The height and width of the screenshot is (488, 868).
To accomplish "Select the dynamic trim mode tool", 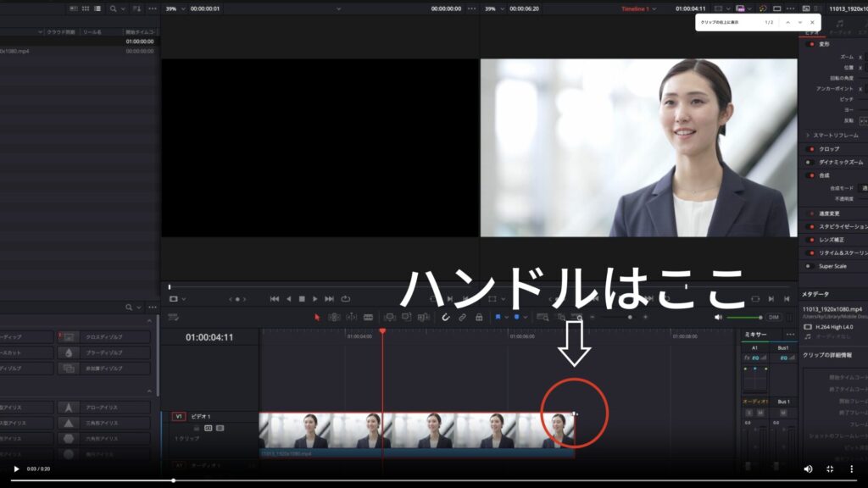I will pyautogui.click(x=352, y=318).
